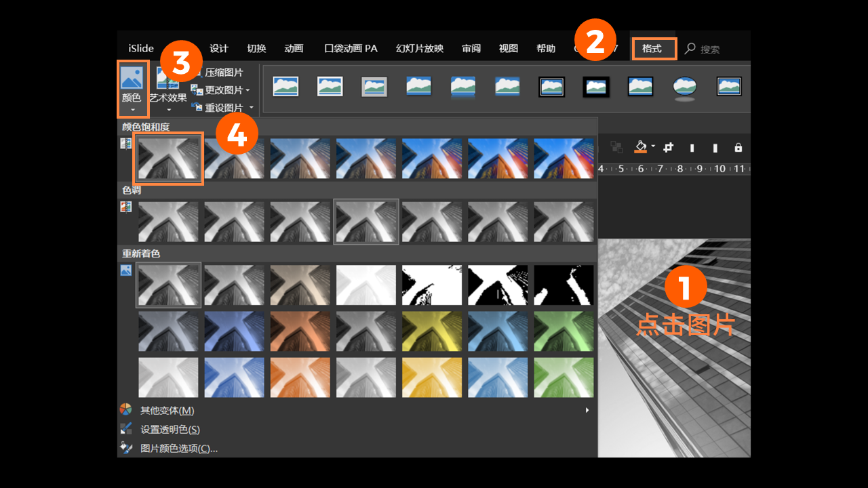Open the 颜色 picture color button
The height and width of the screenshot is (488, 868).
pos(132,89)
